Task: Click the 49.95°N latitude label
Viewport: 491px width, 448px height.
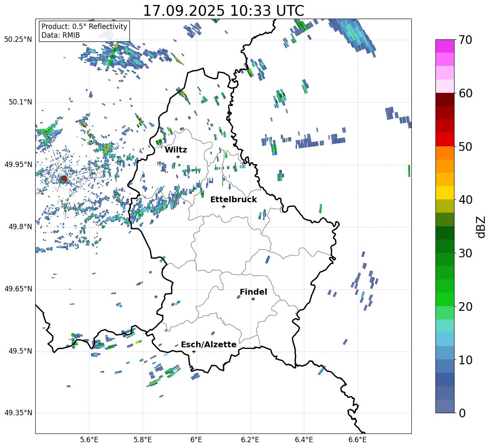Action: click(18, 164)
